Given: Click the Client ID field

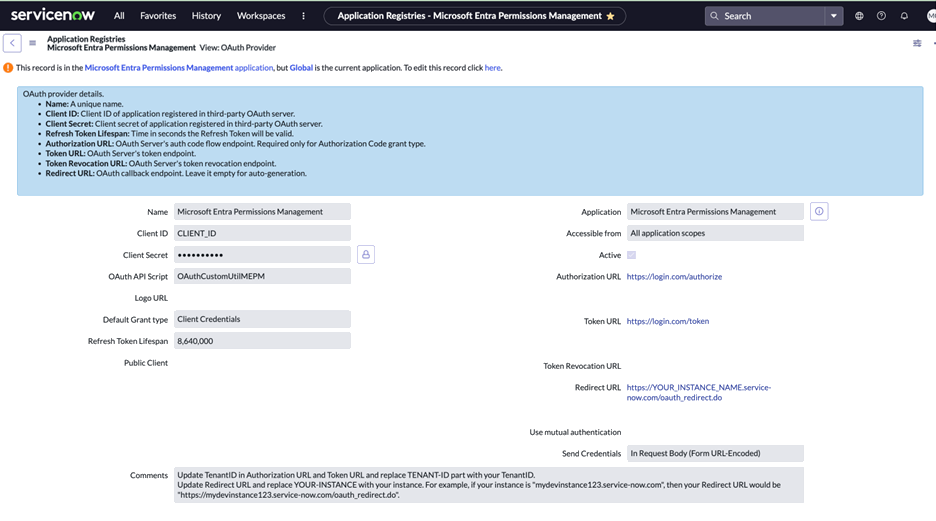Looking at the screenshot, I should (262, 233).
